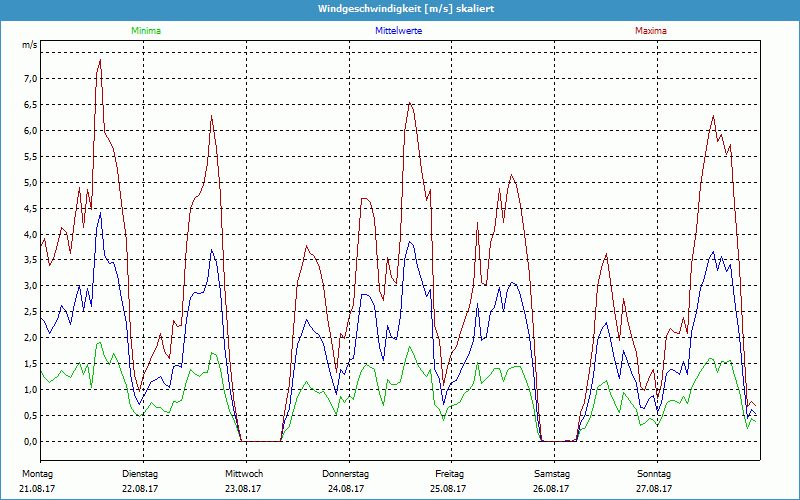Click the 5,5 y-axis value
This screenshot has width=800, height=500.
31,157
